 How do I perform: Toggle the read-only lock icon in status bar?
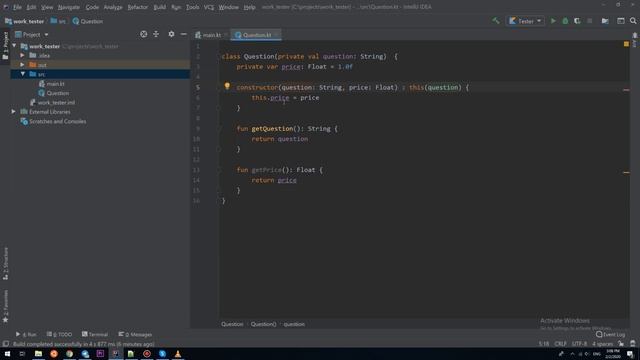[x=621, y=344]
